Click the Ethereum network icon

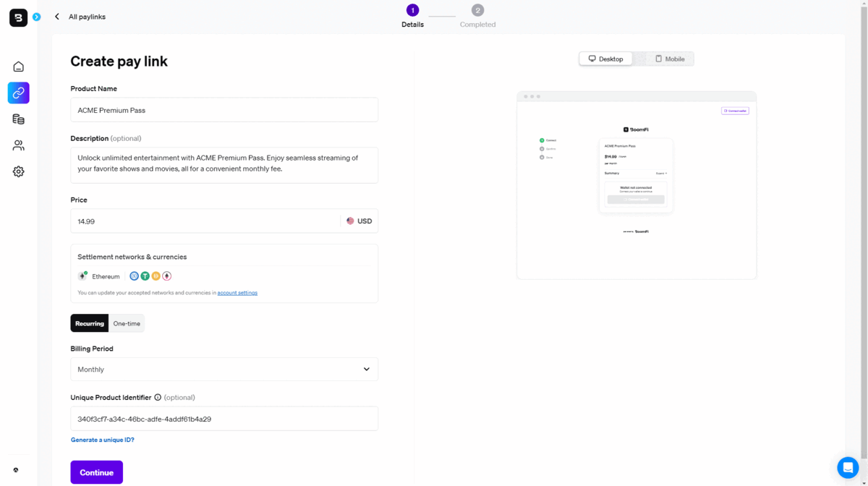tap(83, 276)
